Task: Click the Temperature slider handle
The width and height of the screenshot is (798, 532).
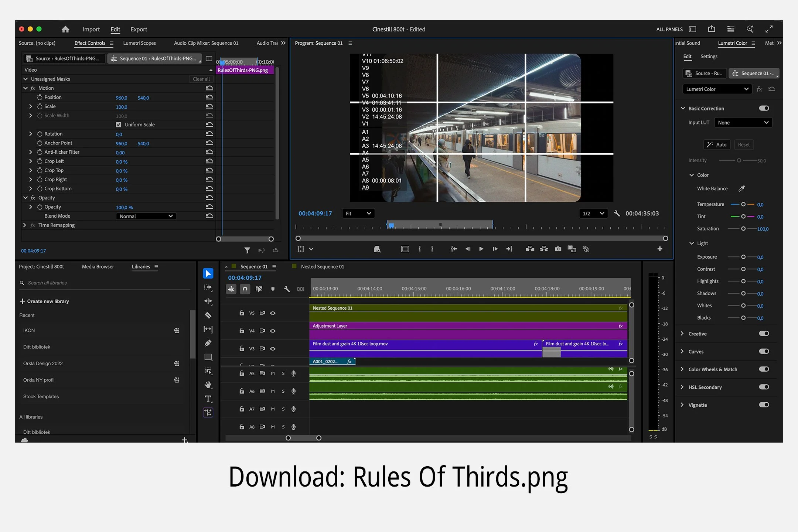Action: click(x=743, y=204)
